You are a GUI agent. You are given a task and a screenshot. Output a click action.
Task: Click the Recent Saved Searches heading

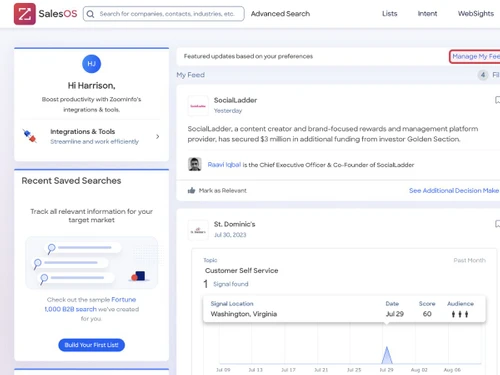(71, 181)
